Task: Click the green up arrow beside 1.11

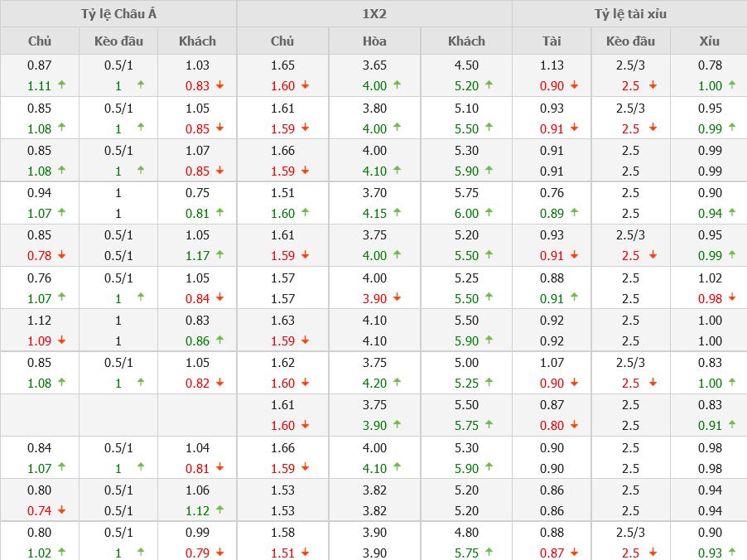Action: point(61,85)
